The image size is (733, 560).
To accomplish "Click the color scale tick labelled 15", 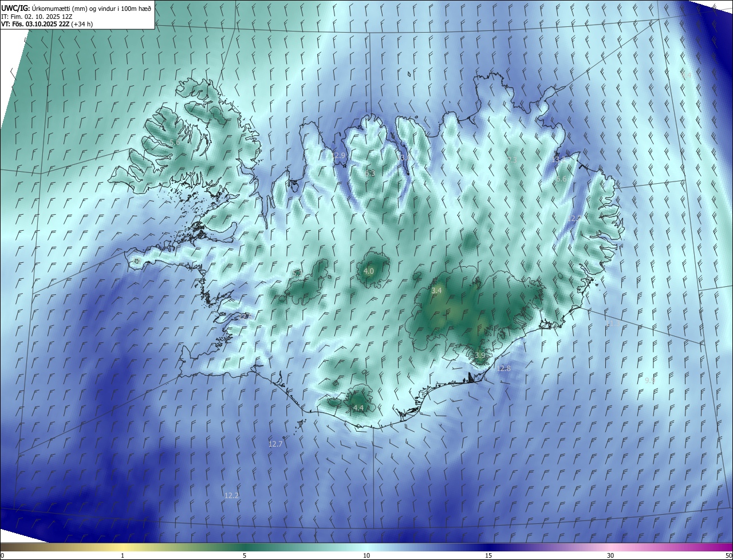I will (488, 555).
